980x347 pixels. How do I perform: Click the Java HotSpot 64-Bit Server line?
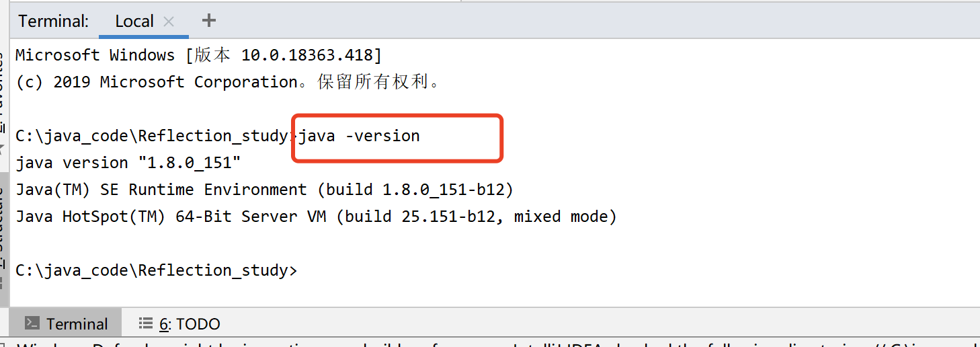[316, 217]
